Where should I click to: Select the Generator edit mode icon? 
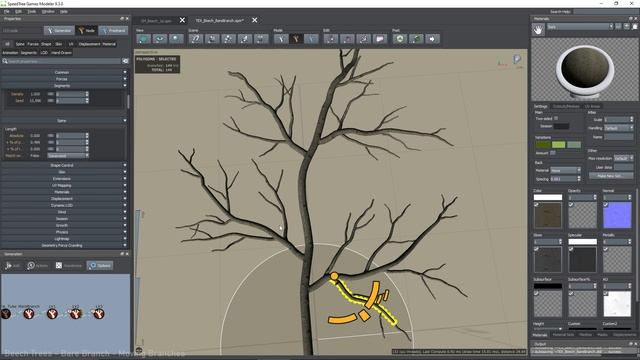click(x=281, y=39)
